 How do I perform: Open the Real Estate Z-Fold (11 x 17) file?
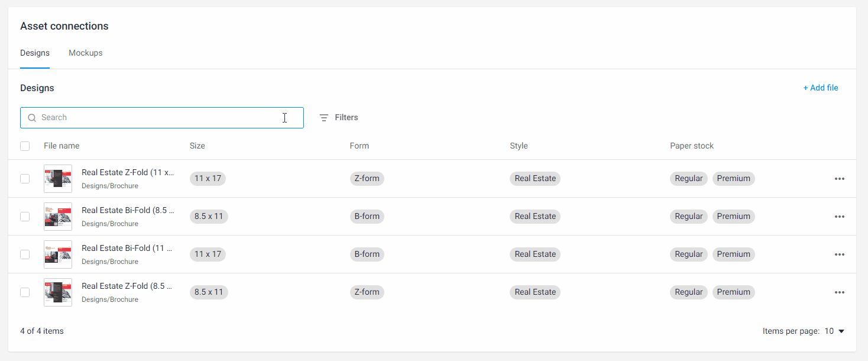[x=128, y=172]
